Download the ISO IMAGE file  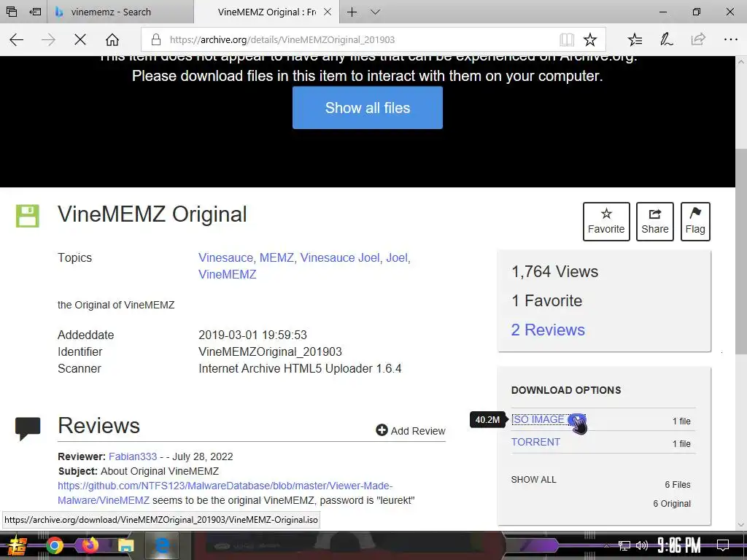click(x=538, y=419)
